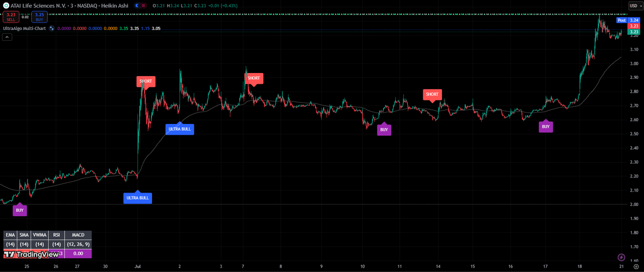Click the purple lightning bolt icon
Image resolution: width=644 pixels, height=272 pixels.
click(x=621, y=257)
